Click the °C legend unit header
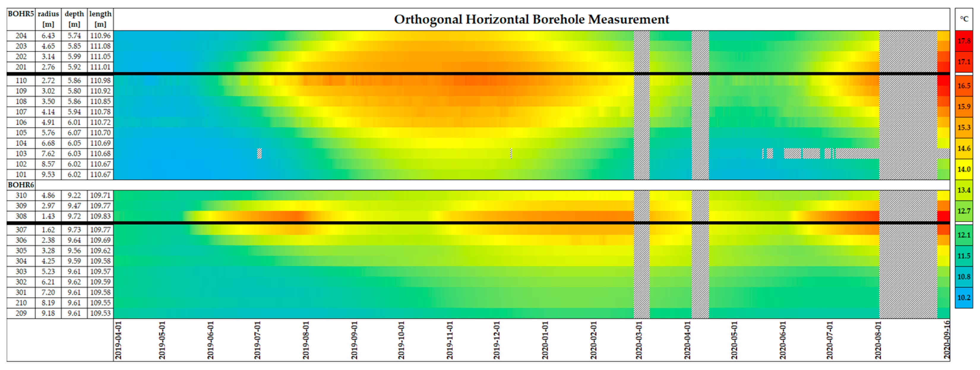This screenshot has height=370, width=980. tap(964, 19)
